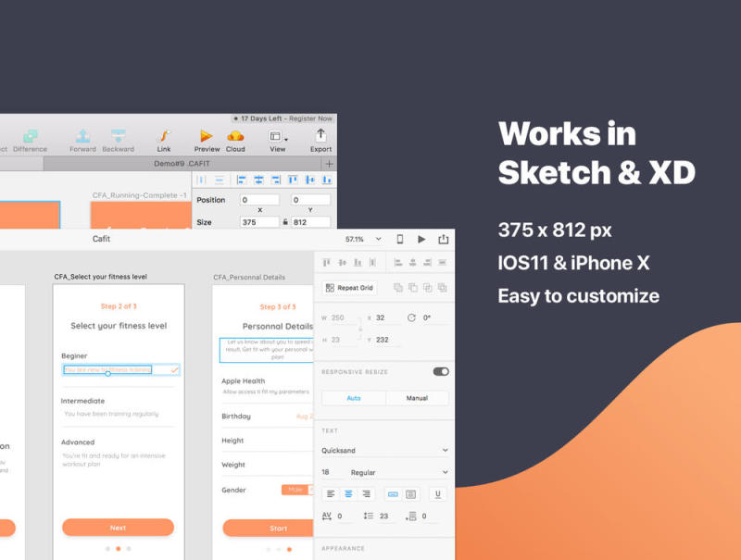The width and height of the screenshot is (741, 560).
Task: Unlock the aspect ratio padlock beside Size
Action: 285,221
